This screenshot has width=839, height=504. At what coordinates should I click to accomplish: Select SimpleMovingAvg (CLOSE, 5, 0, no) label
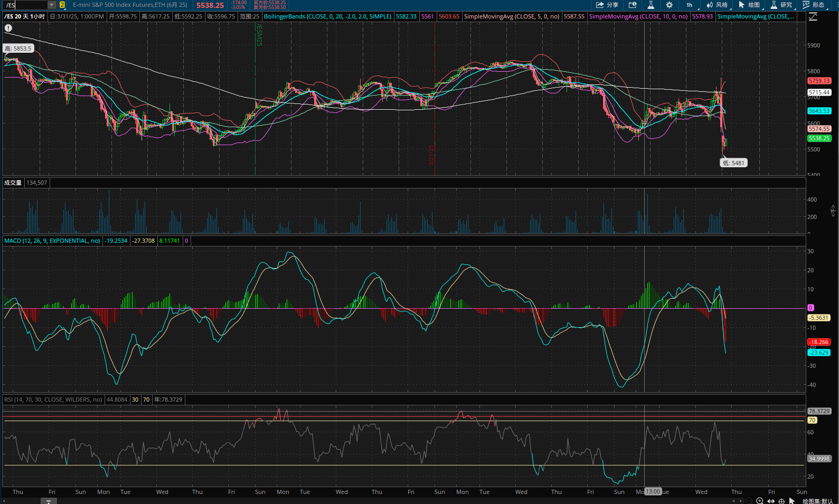click(x=512, y=16)
